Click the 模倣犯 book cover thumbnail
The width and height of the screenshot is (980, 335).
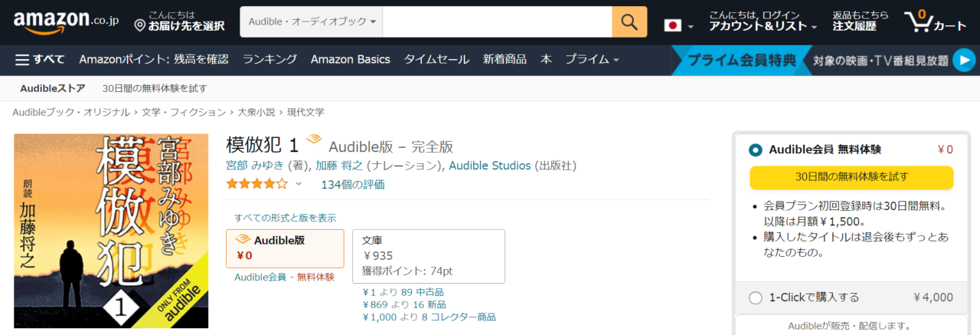111,228
